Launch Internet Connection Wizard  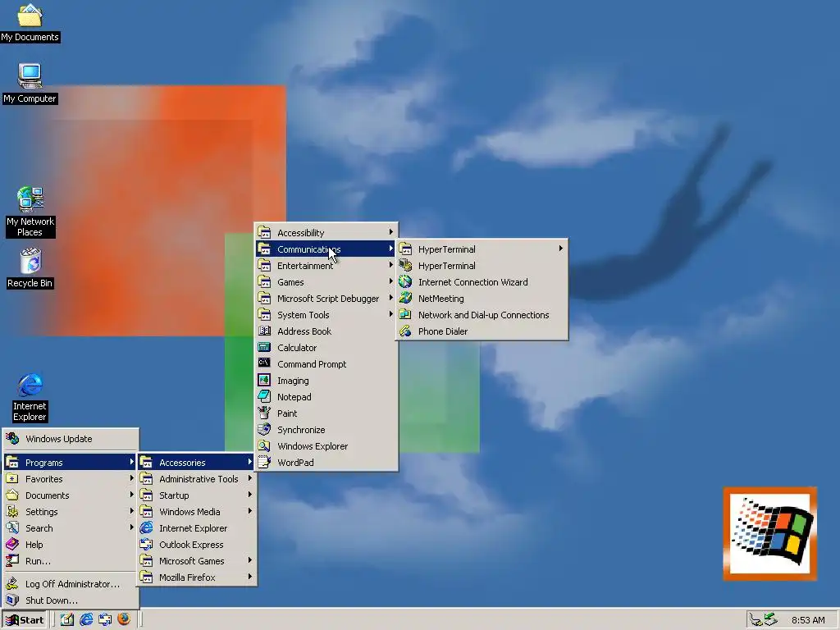point(482,282)
